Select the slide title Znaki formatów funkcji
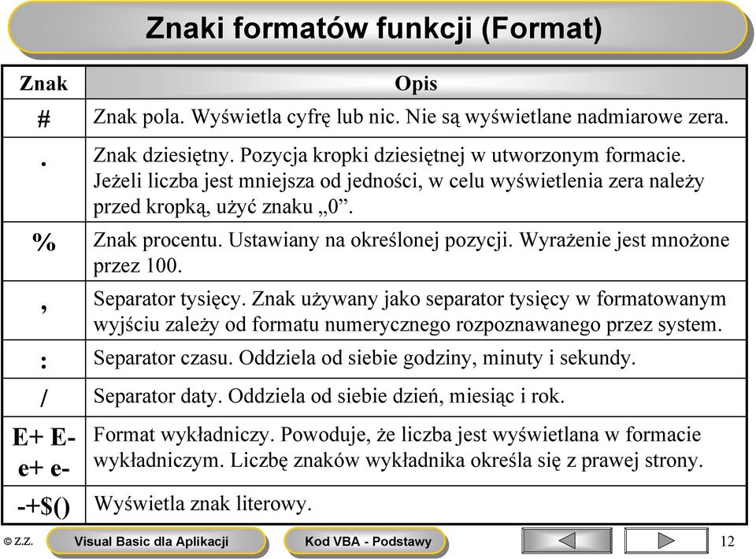Viewport: 756px width, 559px height. coord(373,28)
